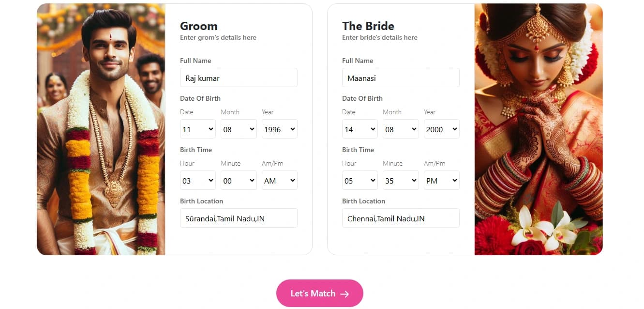
Task: Select bride's Am/Pm dropdown
Action: 441,181
